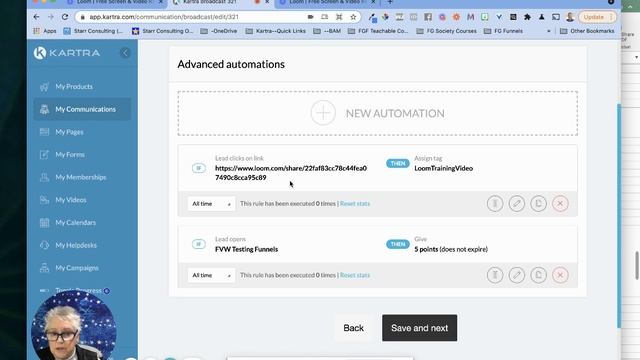Image resolution: width=640 pixels, height=360 pixels.
Task: Click the page's vertical scrollbar
Action: click(x=619, y=216)
